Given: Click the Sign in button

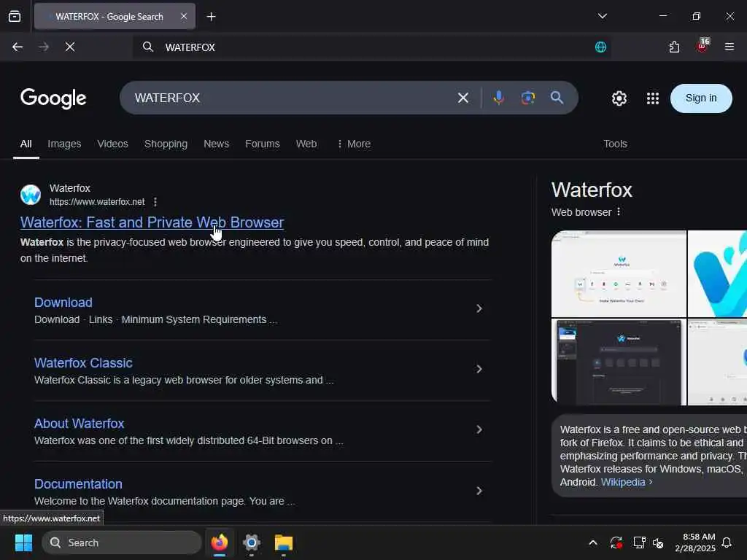Looking at the screenshot, I should (x=701, y=98).
